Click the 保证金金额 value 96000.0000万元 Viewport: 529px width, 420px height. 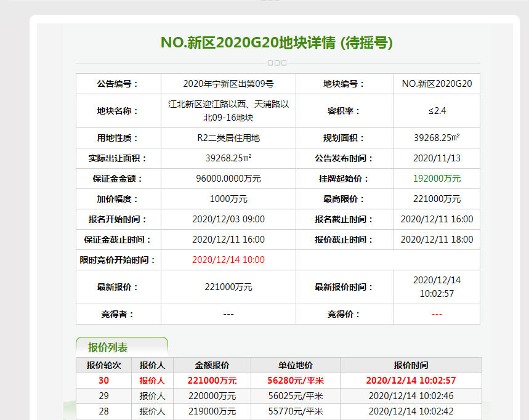click(x=228, y=179)
